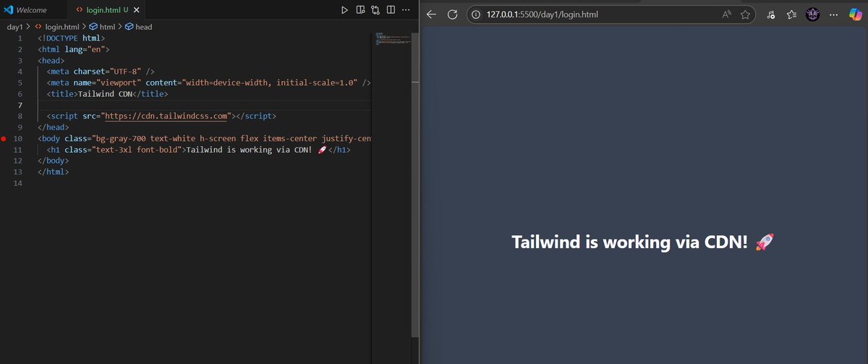Image resolution: width=868 pixels, height=364 pixels.
Task: Click line number 1 in the gutter
Action: coord(20,38)
